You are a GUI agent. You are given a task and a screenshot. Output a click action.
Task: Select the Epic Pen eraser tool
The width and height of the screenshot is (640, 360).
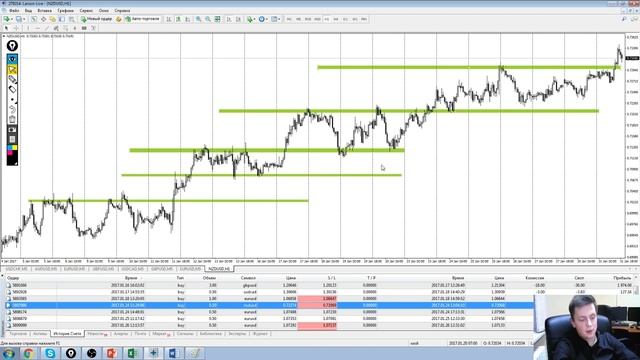(x=12, y=89)
